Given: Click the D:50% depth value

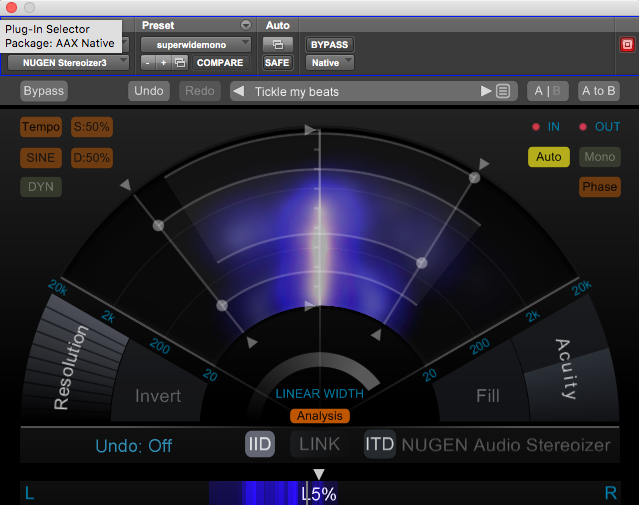Looking at the screenshot, I should (x=92, y=158).
